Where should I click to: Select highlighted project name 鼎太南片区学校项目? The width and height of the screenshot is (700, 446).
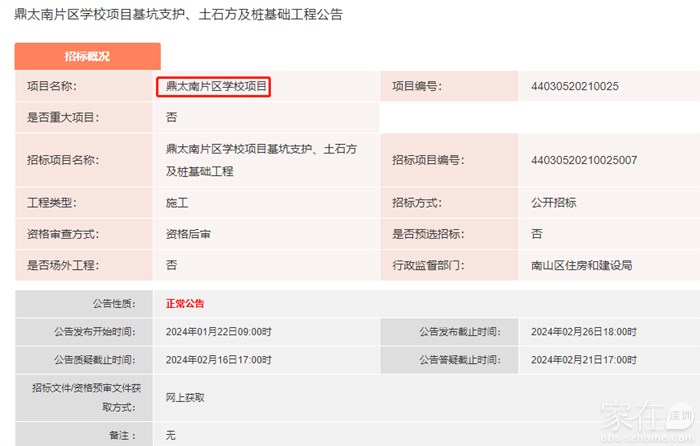pyautogui.click(x=217, y=87)
